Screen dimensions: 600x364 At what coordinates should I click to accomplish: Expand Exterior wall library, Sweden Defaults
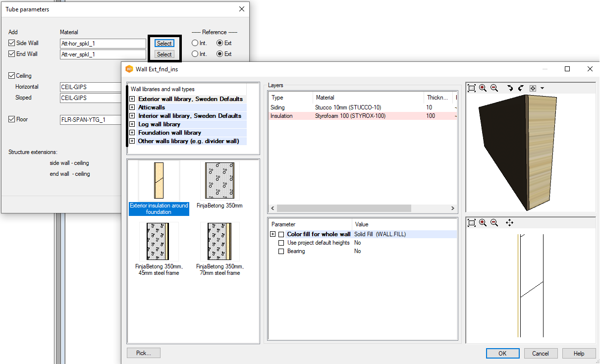(x=132, y=99)
